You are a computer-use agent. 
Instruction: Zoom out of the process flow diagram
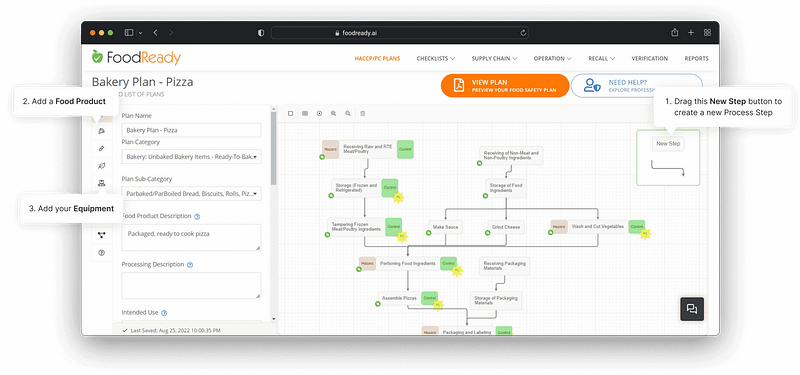pyautogui.click(x=348, y=113)
